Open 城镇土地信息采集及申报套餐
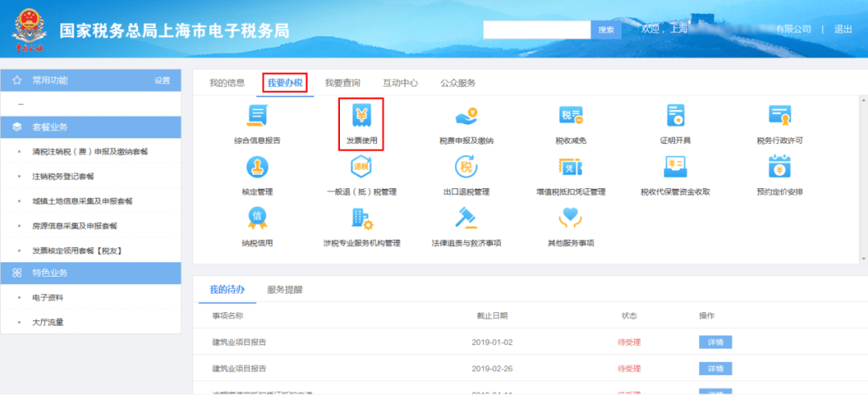Screen dimensions: 868x395 point(82,202)
